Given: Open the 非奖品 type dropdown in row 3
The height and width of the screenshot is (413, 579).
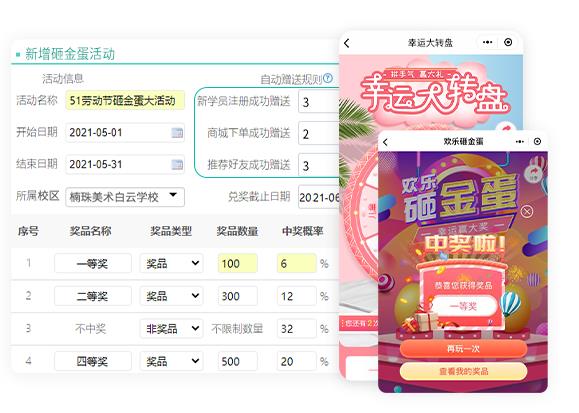Looking at the screenshot, I should click(x=171, y=328).
